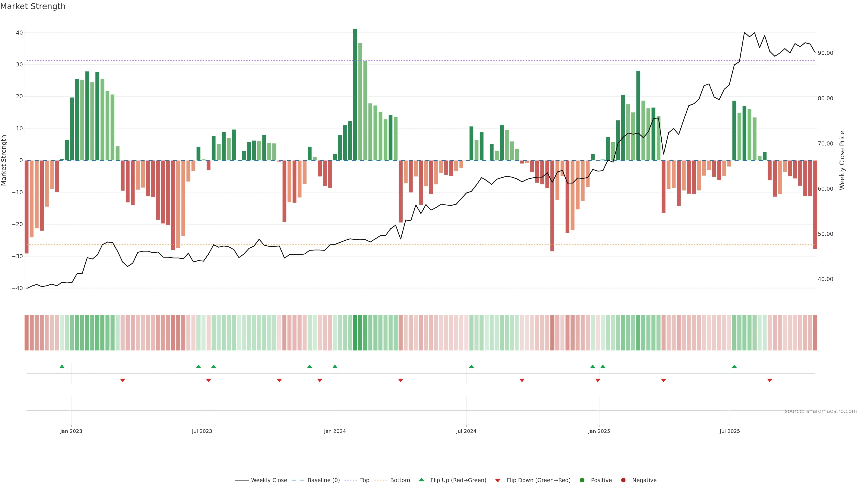868x488 pixels.
Task: Click the flip-up triangle marker at Jul 2024
Action: click(x=471, y=366)
